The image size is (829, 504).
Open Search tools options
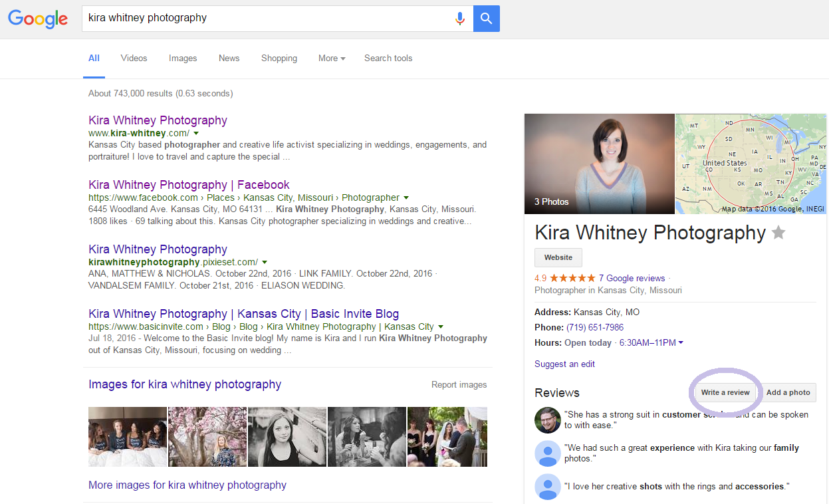pyautogui.click(x=388, y=59)
